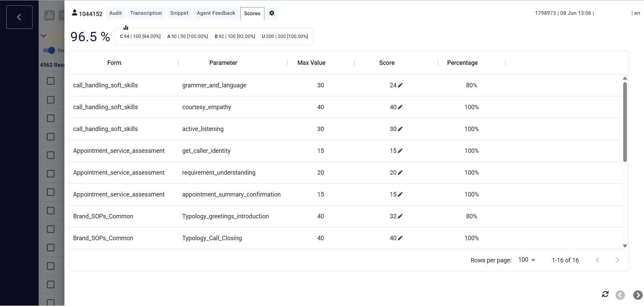Collapse the chevron expander in left panel
The image size is (644, 307).
(x=43, y=36)
